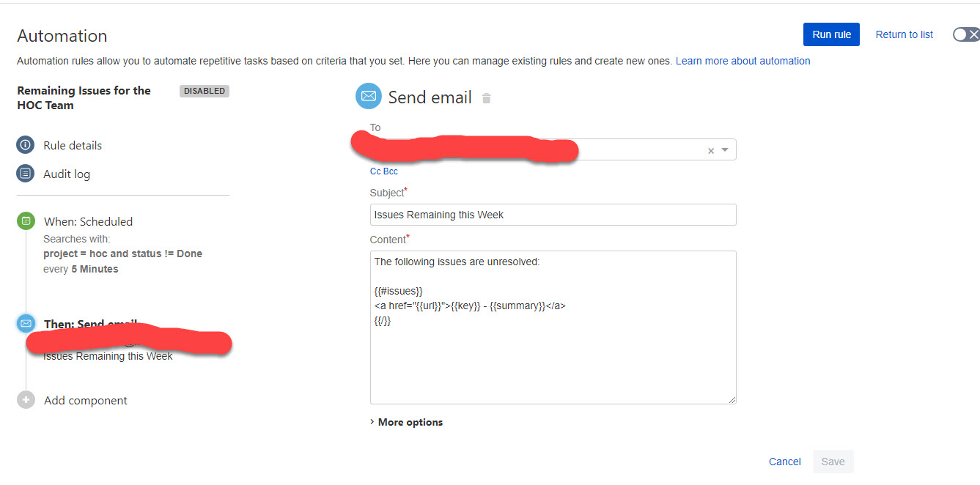Click the large Send email envelope icon

(369, 97)
